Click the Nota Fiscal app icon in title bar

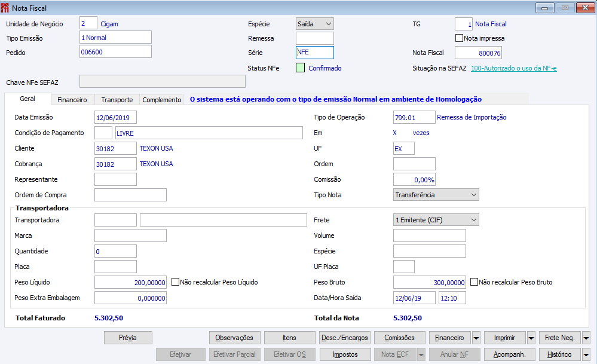[5, 8]
